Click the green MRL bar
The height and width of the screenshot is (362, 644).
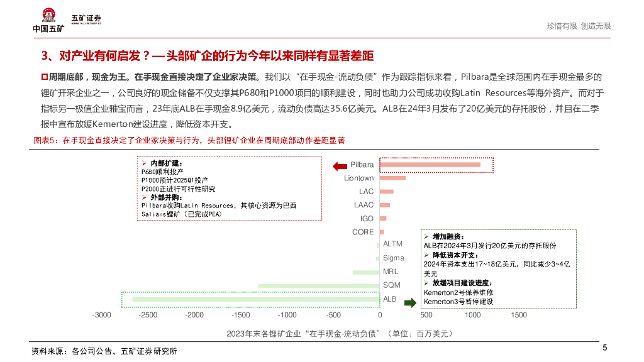click(x=366, y=272)
